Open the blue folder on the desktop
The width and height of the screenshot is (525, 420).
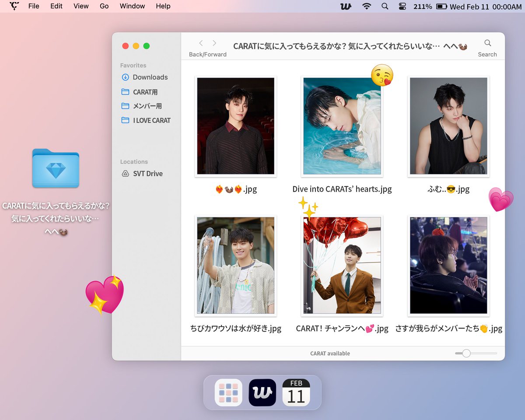coord(56,168)
